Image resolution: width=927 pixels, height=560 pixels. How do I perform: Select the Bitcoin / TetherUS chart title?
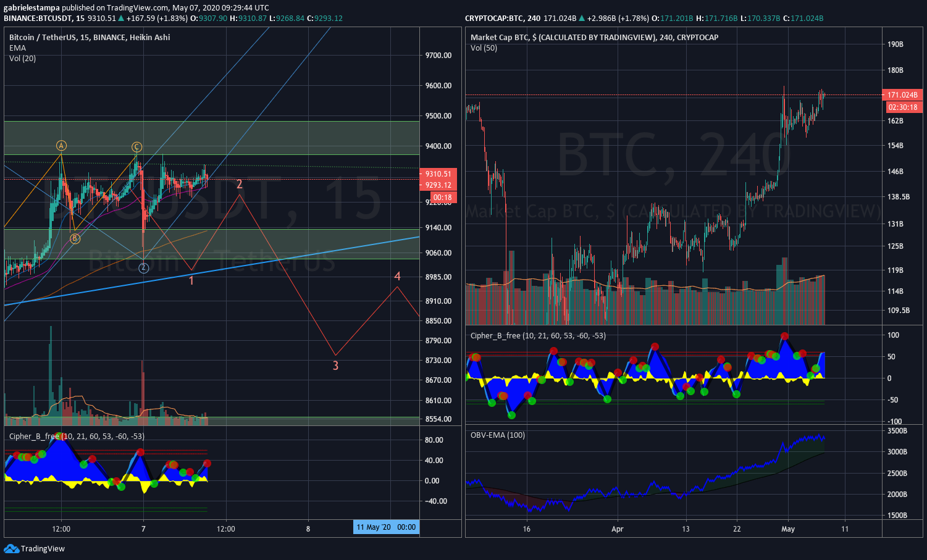(90, 37)
